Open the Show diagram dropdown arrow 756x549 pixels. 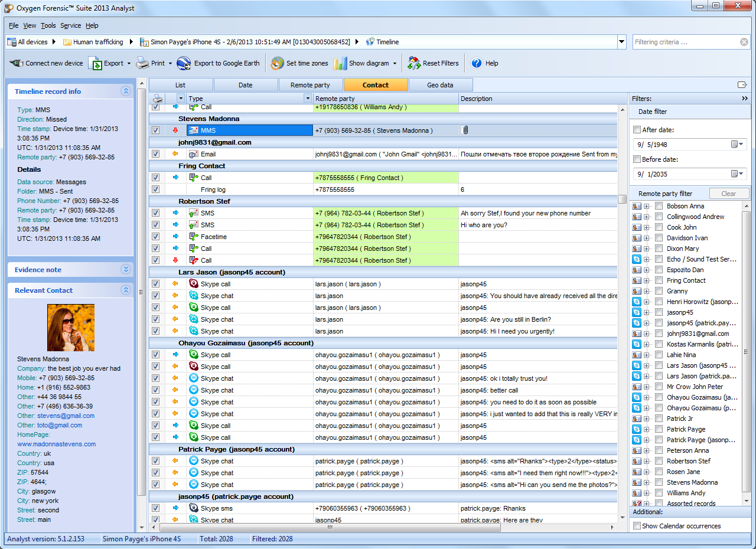click(395, 64)
